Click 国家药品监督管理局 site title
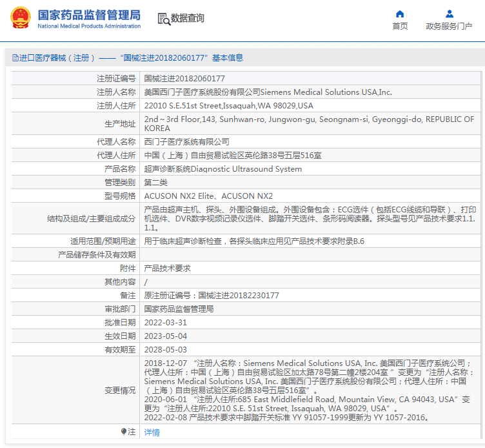 tap(89, 15)
